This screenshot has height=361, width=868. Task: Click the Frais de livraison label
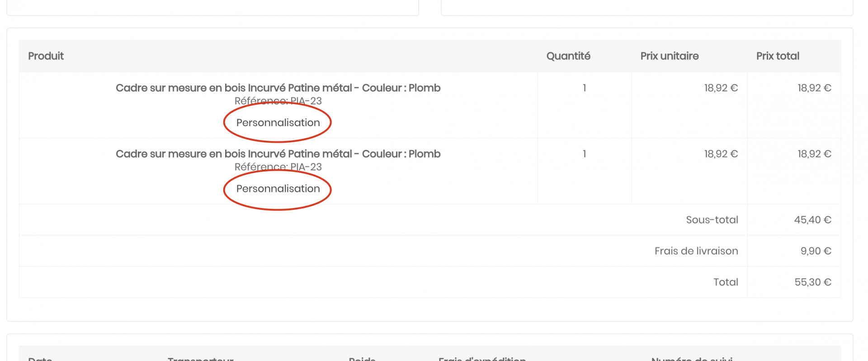696,251
